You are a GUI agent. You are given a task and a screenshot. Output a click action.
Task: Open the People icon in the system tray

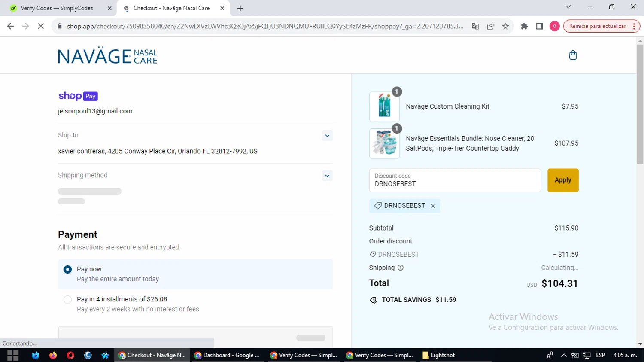[550, 355]
